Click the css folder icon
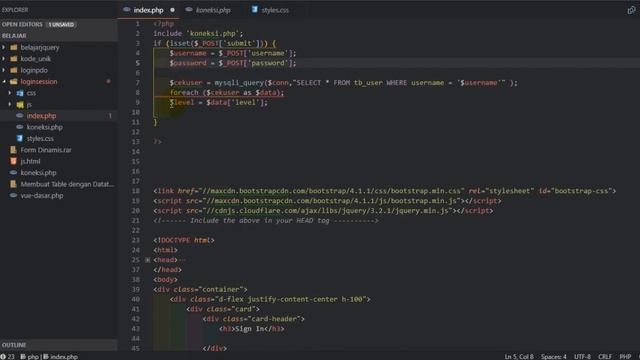This screenshot has width=640, height=360. (x=20, y=93)
